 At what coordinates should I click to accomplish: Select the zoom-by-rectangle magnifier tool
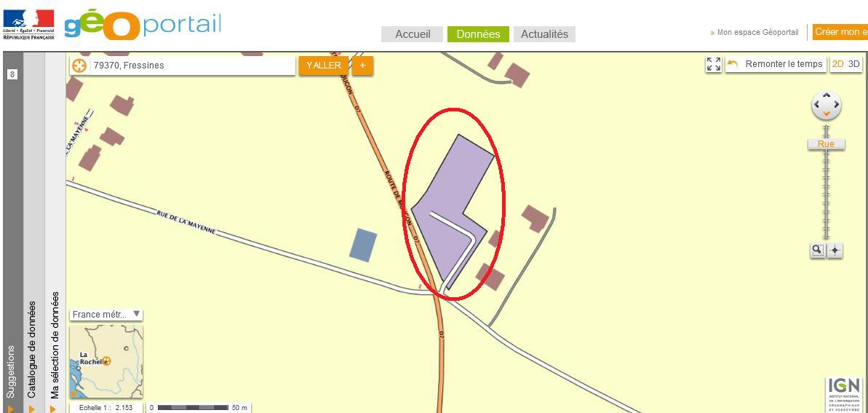pos(817,251)
